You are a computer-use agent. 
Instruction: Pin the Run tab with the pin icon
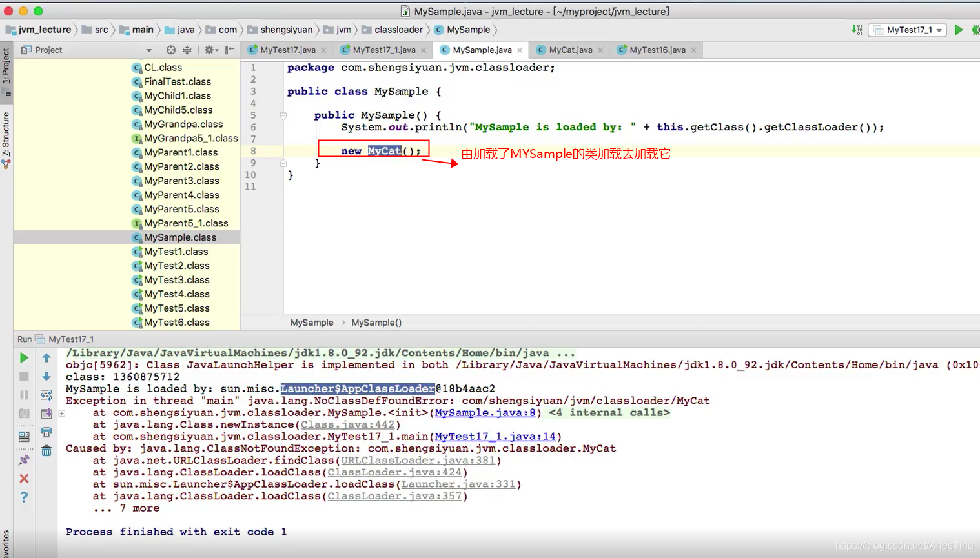tap(24, 460)
